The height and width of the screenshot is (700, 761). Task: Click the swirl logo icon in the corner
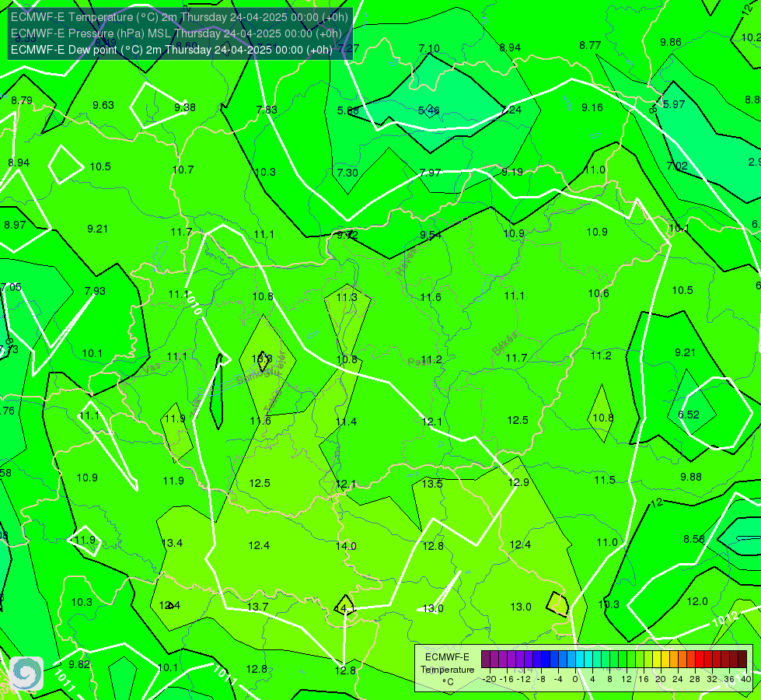point(26,674)
